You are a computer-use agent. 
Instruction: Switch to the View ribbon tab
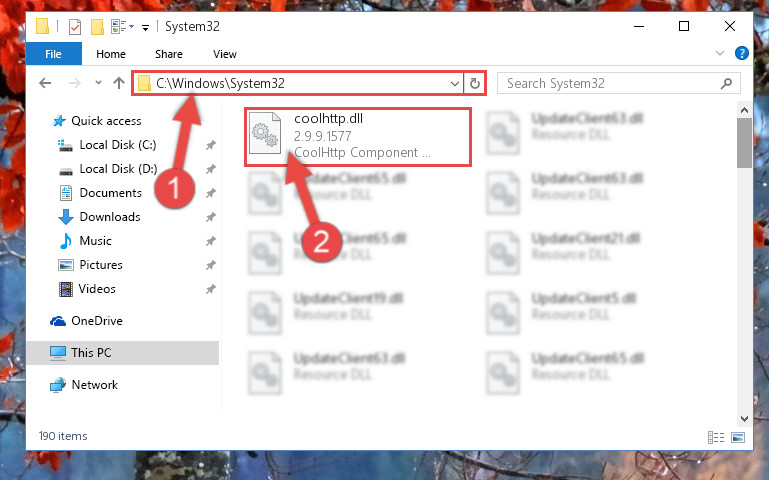click(225, 54)
